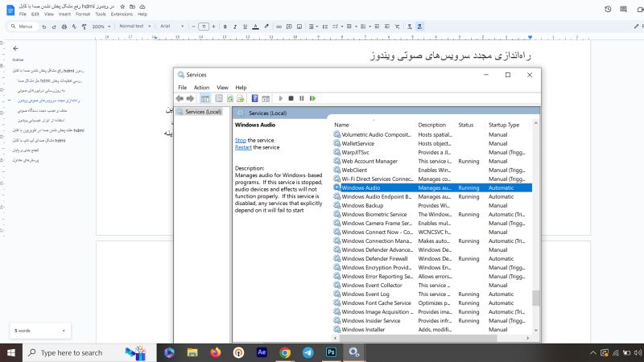
Task: Open Telegram from Windows taskbar
Action: (308, 352)
